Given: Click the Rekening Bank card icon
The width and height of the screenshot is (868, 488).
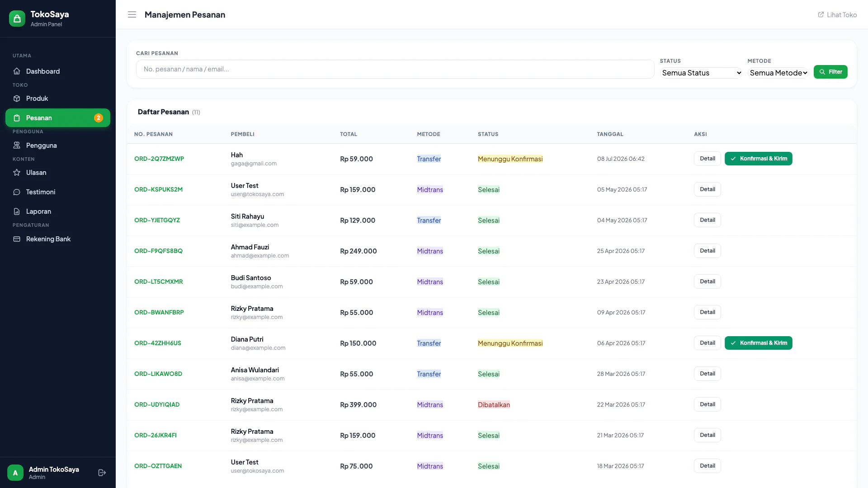Looking at the screenshot, I should 17,239.
